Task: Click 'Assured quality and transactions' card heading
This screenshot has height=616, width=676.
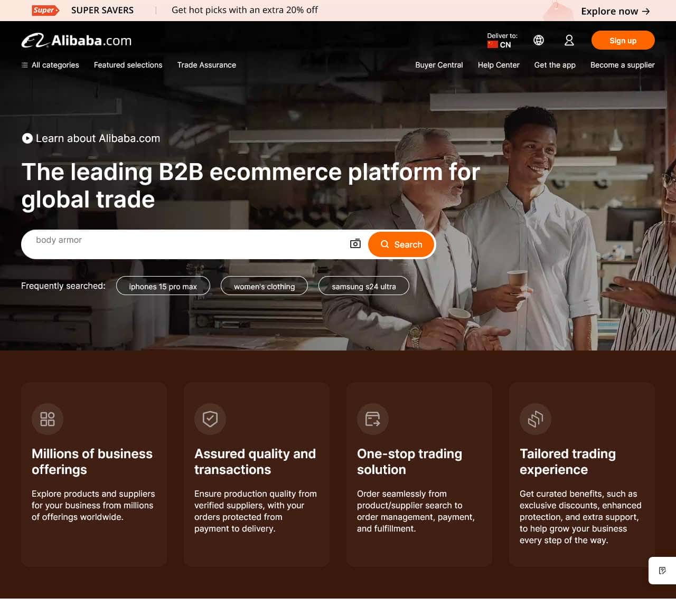Action: (255, 462)
